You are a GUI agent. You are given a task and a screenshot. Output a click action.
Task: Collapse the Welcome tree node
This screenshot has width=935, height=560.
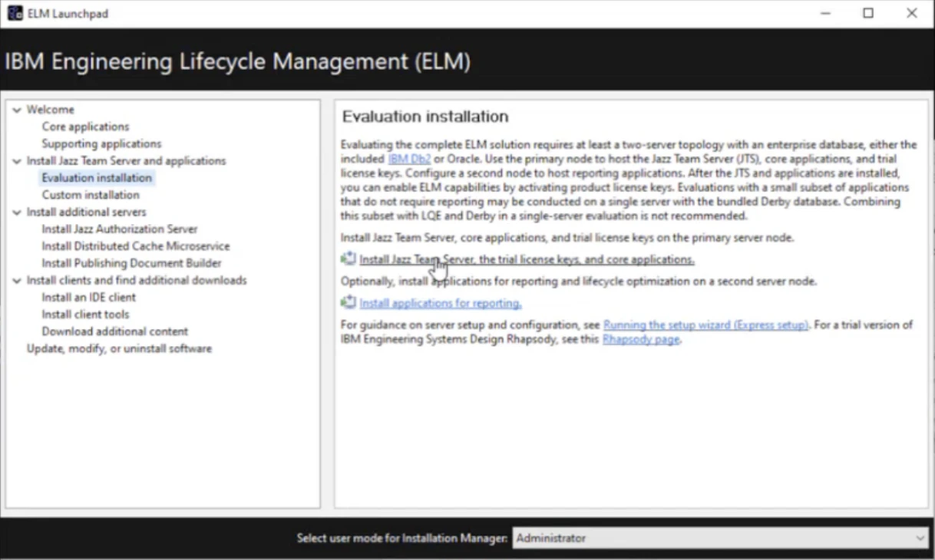tap(17, 110)
